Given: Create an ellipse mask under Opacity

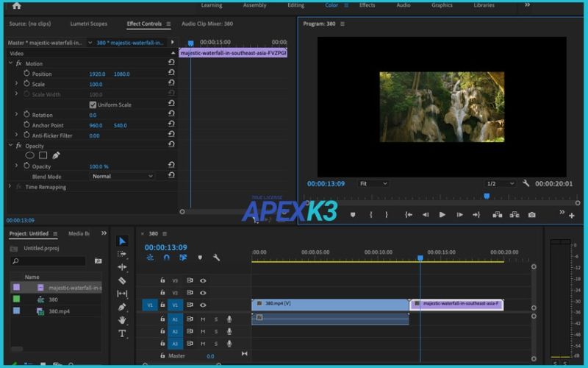Looking at the screenshot, I should (30, 155).
